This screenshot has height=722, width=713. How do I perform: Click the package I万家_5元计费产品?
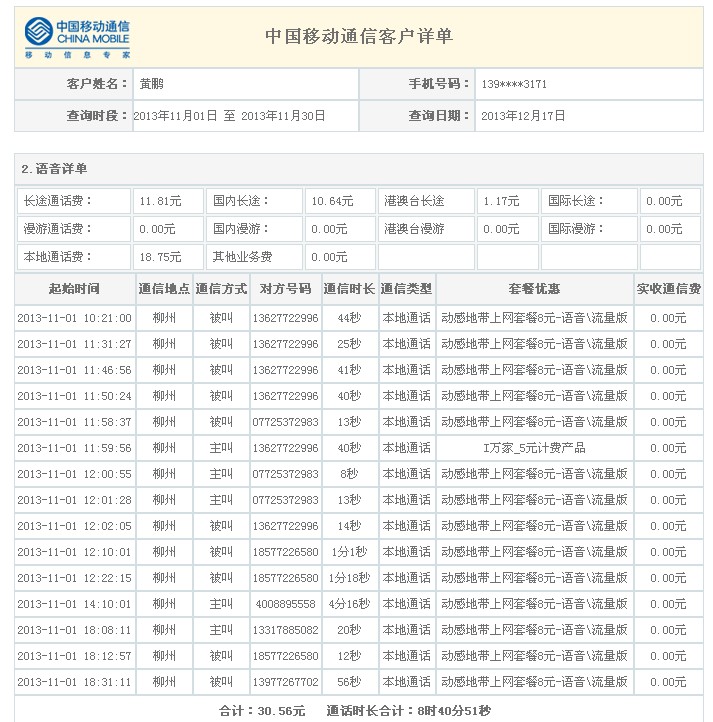click(x=534, y=448)
